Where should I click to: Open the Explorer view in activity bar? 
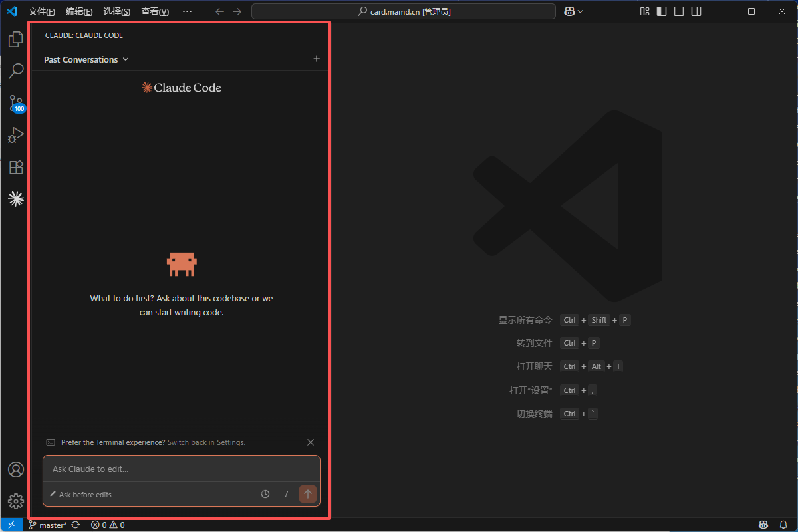click(16, 39)
